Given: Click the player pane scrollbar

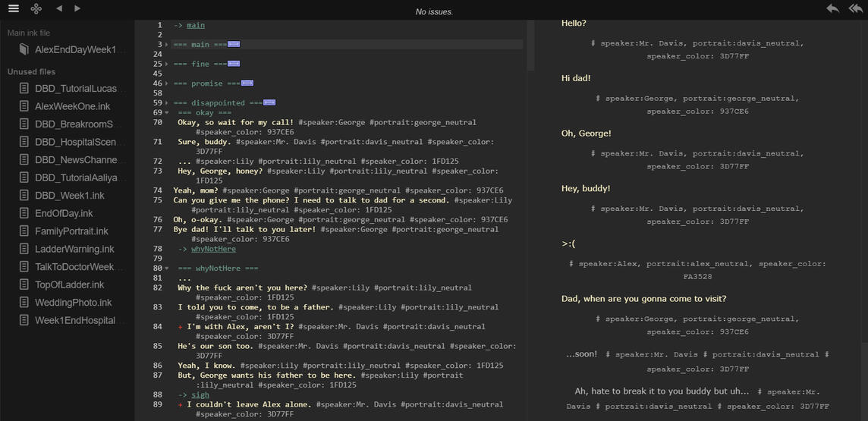Looking at the screenshot, I should point(864,382).
